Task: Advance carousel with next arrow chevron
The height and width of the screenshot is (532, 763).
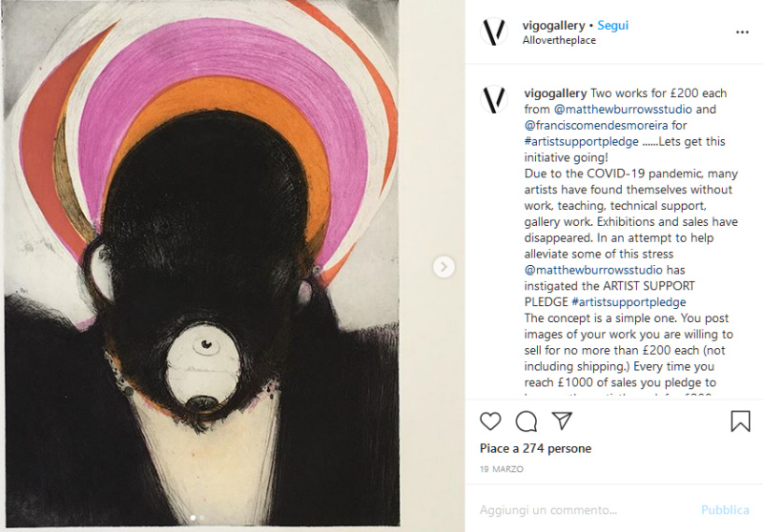Action: click(x=443, y=267)
